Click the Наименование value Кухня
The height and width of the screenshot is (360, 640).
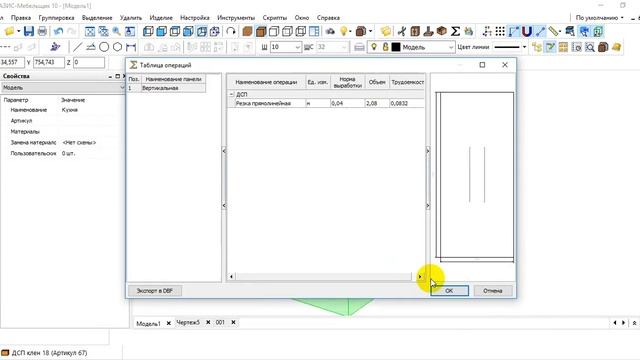(70, 110)
